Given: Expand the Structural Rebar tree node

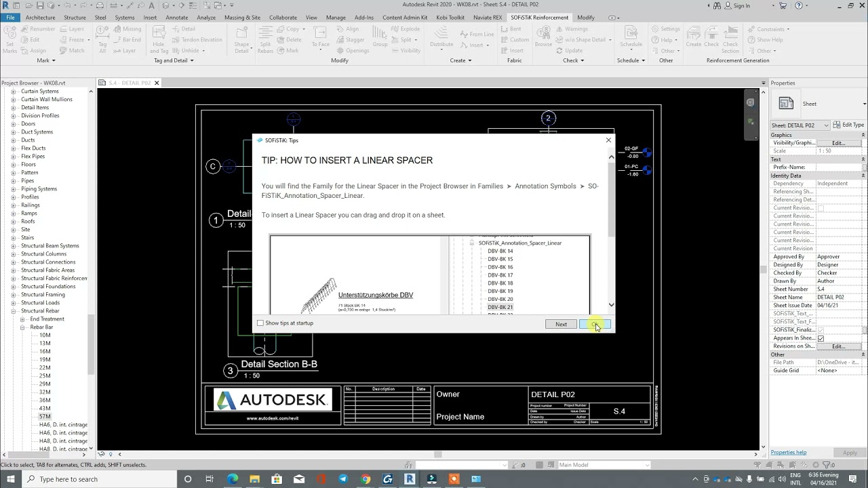Looking at the screenshot, I should tap(13, 311).
